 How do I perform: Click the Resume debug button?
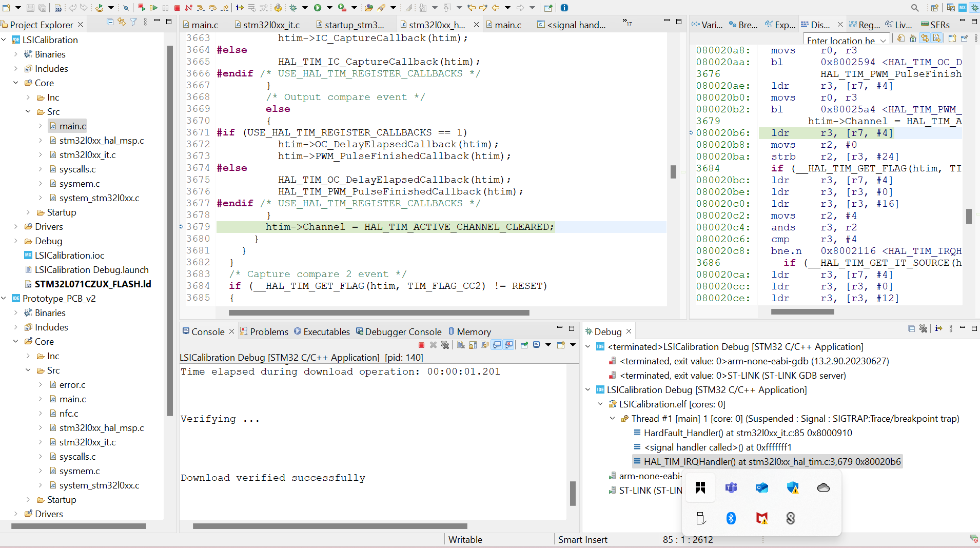pyautogui.click(x=153, y=8)
